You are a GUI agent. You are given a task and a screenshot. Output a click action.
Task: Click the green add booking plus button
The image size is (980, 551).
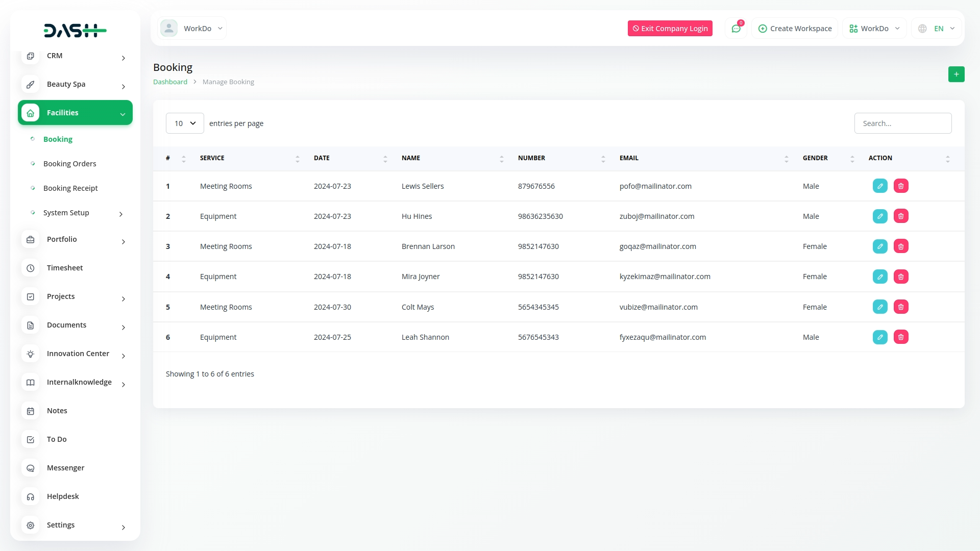pos(956,74)
